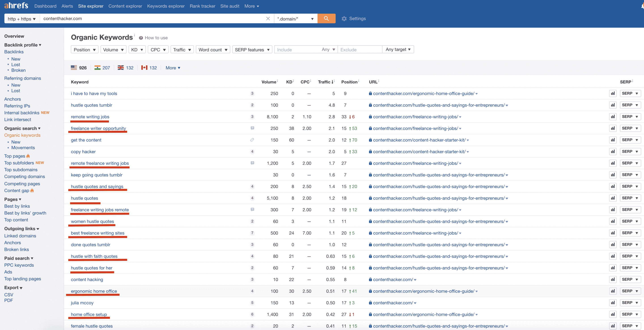
Task: Open the Word count filter dropdown
Action: (213, 49)
